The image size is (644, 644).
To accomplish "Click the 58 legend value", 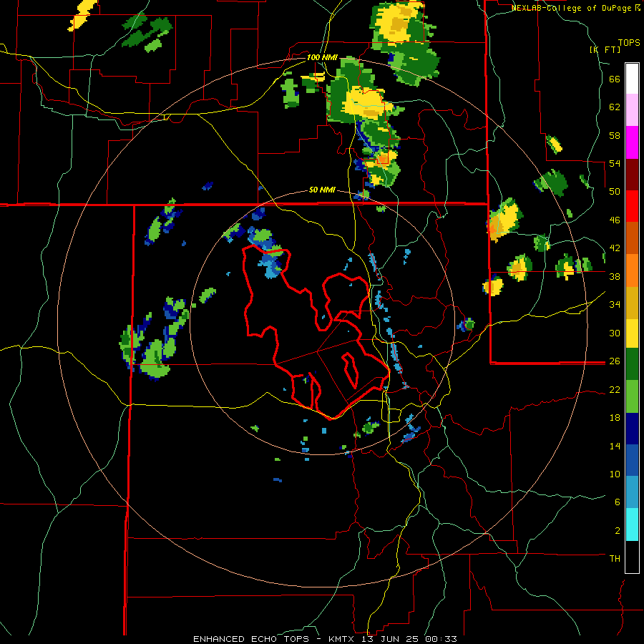I will pyautogui.click(x=615, y=135).
